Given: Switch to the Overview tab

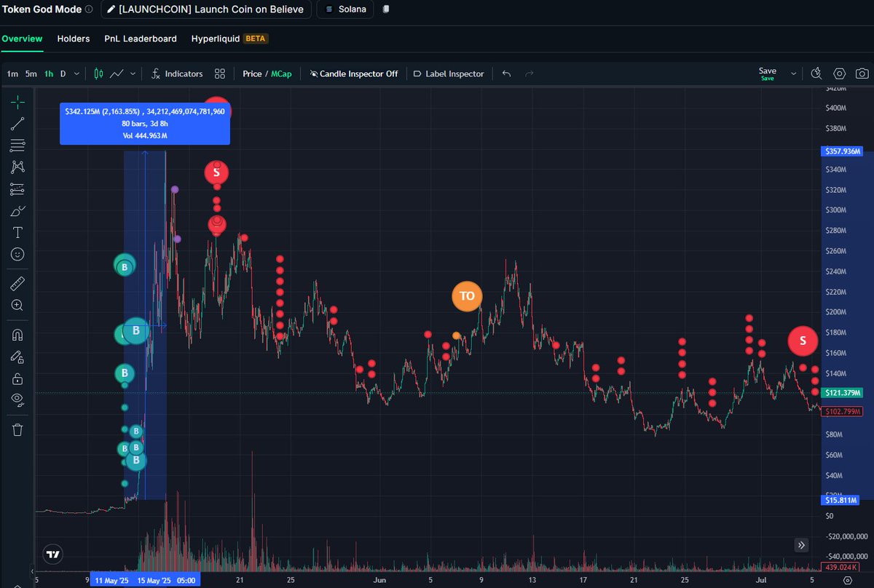Looking at the screenshot, I should coord(22,39).
